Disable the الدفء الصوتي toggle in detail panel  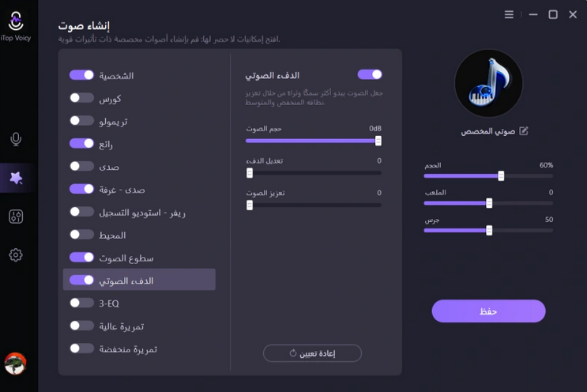pos(369,74)
